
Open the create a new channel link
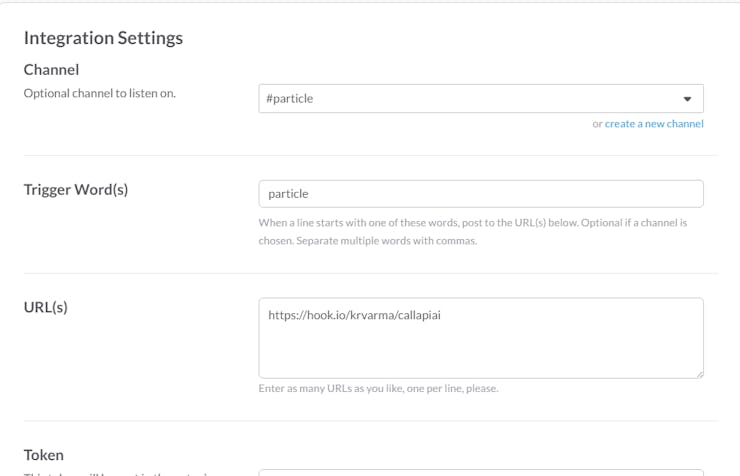point(654,124)
